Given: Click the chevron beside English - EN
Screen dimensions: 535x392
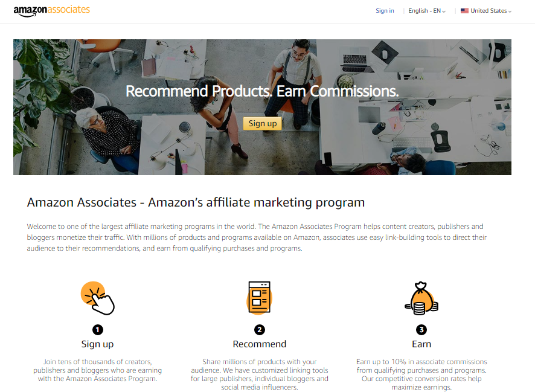Looking at the screenshot, I should [x=444, y=11].
